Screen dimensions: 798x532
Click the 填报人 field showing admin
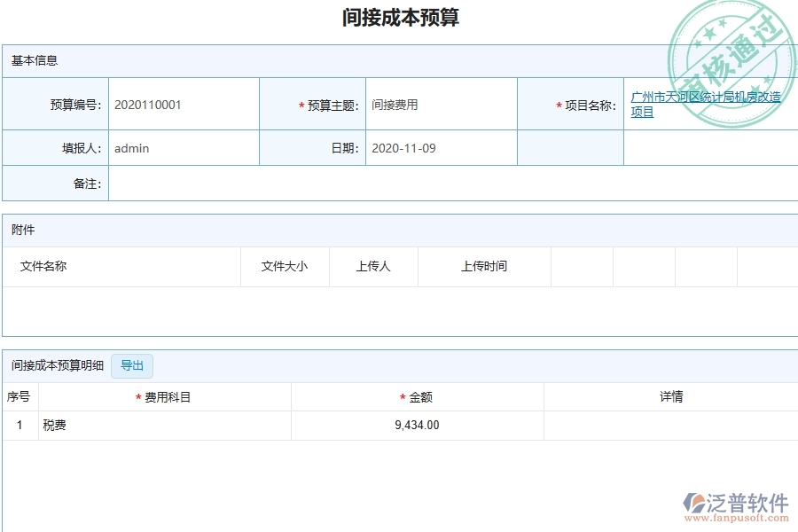[x=184, y=148]
